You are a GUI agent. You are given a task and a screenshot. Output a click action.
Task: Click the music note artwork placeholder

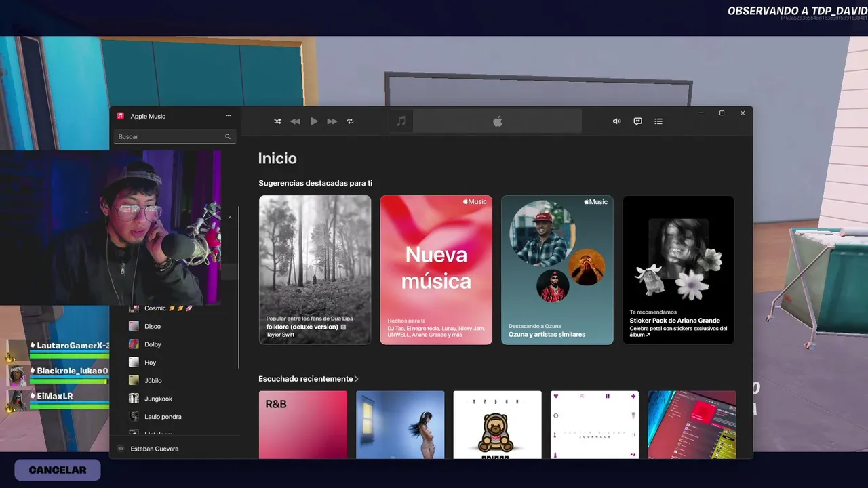(401, 121)
